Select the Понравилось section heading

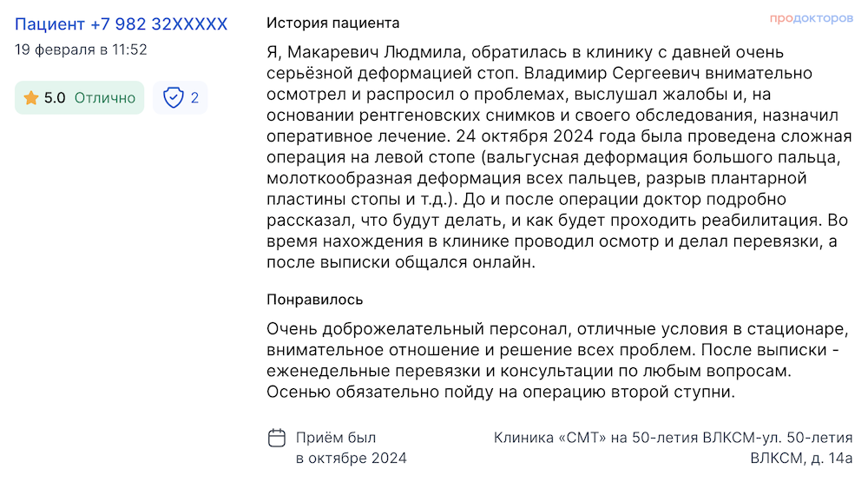coord(314,300)
